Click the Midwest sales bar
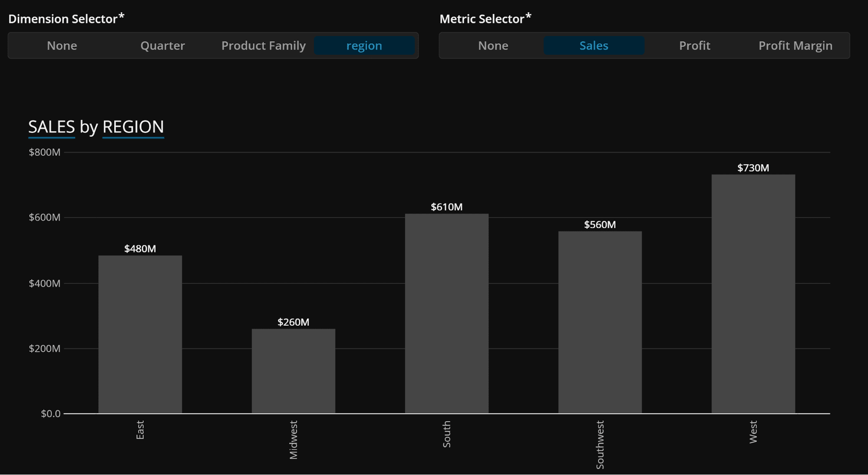The height and width of the screenshot is (475, 868). (x=293, y=371)
